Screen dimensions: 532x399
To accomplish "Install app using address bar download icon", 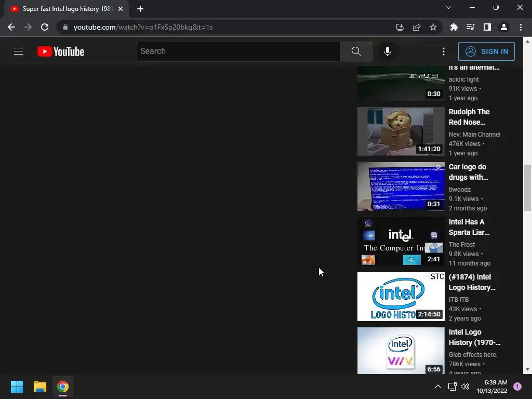I will [x=400, y=27].
